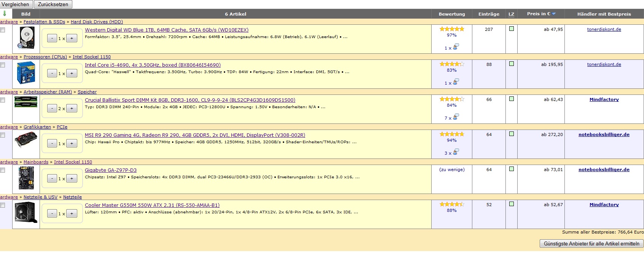Toggle LZ green box for Gigabyte mainboard row
This screenshot has width=644, height=253.
(x=512, y=169)
